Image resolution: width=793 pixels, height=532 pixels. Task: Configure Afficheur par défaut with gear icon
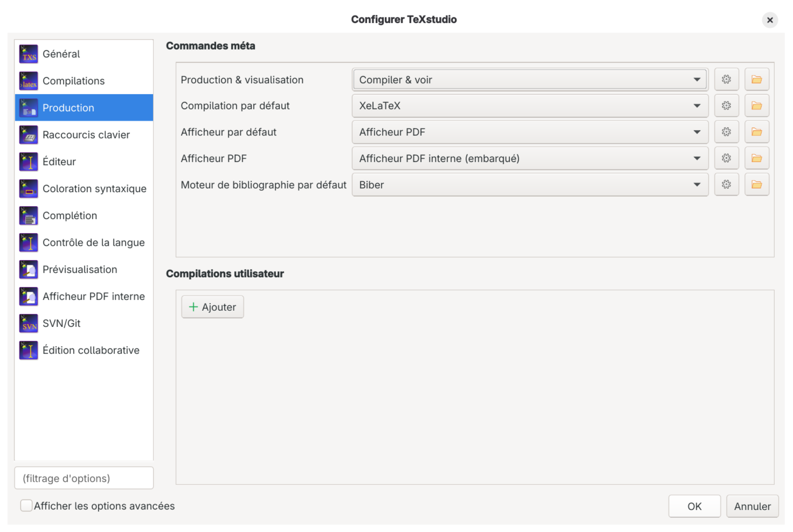click(x=726, y=132)
